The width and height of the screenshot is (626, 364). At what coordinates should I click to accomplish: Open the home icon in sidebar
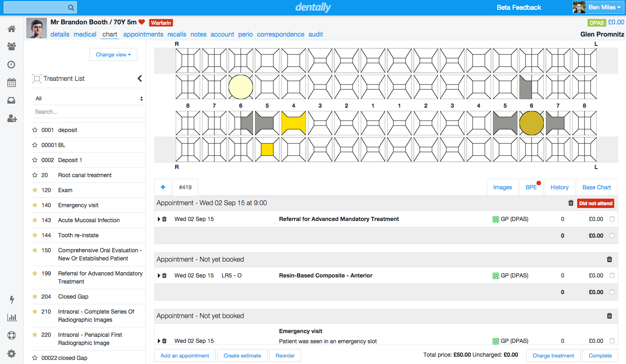[x=11, y=29]
